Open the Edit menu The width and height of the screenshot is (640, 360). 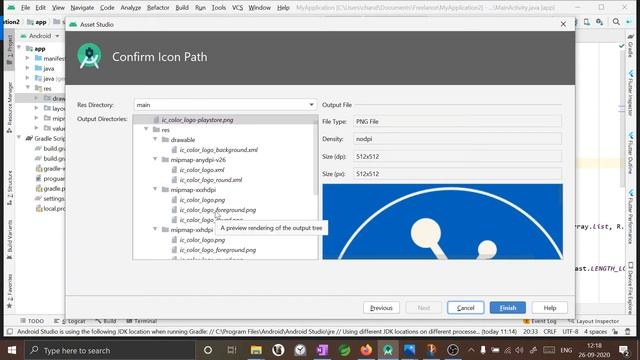40,7
